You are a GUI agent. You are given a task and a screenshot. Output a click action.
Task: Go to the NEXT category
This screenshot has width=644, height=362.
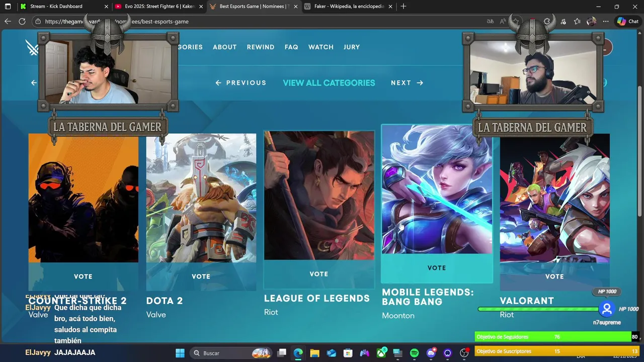coord(407,83)
